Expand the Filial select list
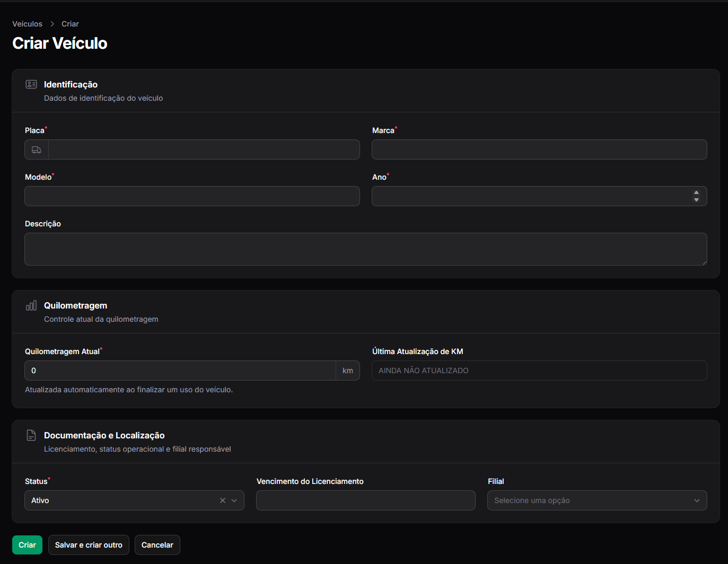This screenshot has width=728, height=564. (597, 500)
